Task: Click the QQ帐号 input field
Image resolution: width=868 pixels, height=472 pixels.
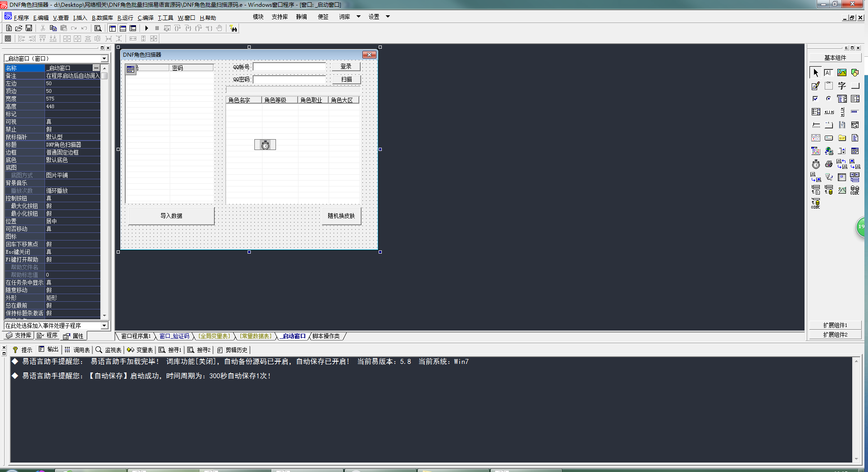Action: click(289, 67)
